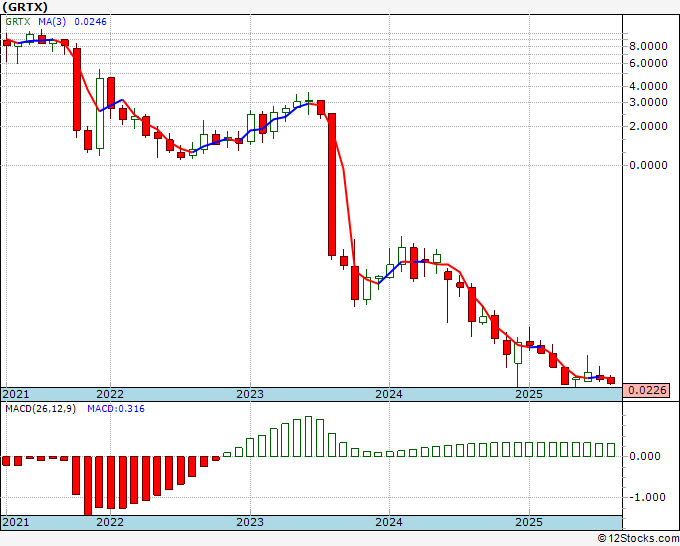Click the tall green candlestick before 2022
Image resolution: width=680 pixels, height=546 pixels.
point(100,114)
